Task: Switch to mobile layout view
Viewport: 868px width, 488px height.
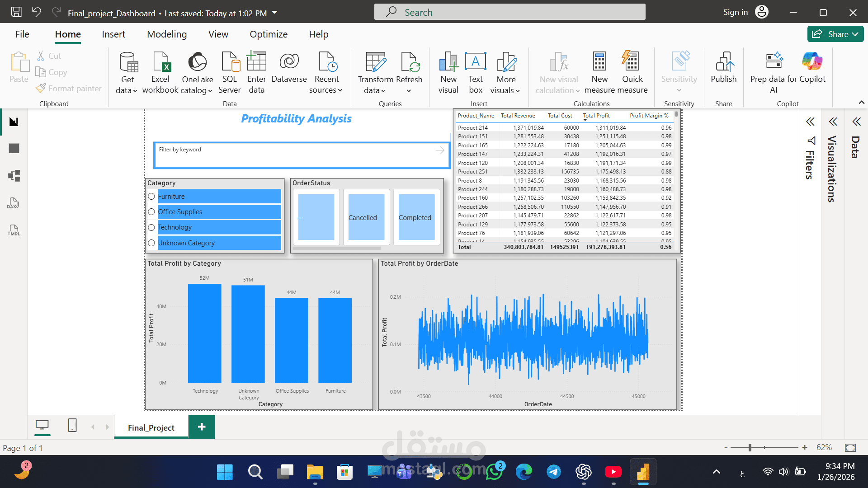Action: 72,425
